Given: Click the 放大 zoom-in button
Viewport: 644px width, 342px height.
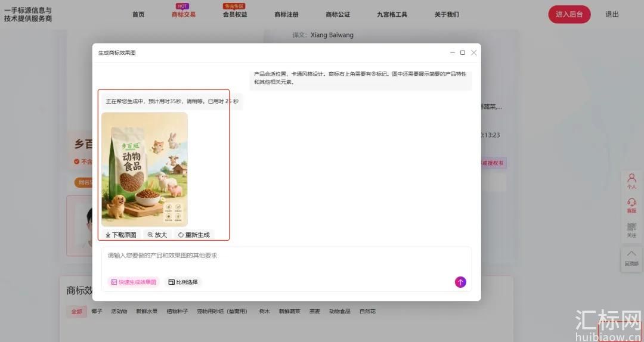Looking at the screenshot, I should click(x=157, y=235).
